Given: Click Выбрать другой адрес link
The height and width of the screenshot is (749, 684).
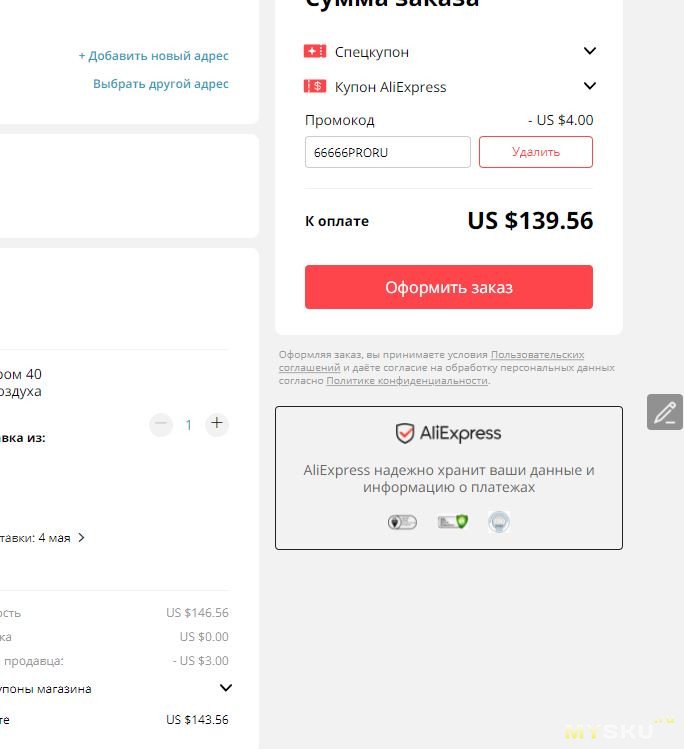Looking at the screenshot, I should point(160,84).
